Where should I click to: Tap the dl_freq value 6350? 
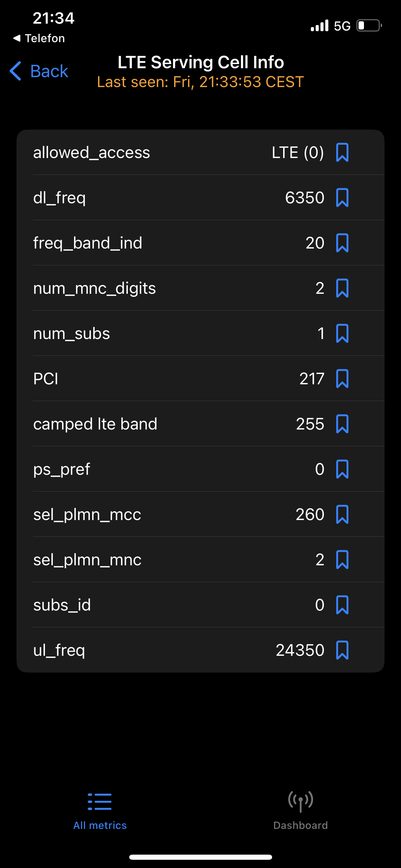click(x=304, y=198)
